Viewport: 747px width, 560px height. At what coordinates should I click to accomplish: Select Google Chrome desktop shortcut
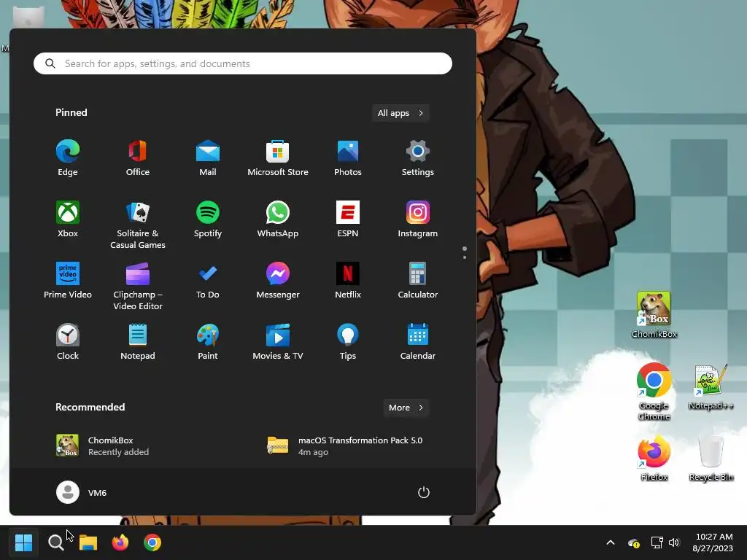tap(654, 392)
